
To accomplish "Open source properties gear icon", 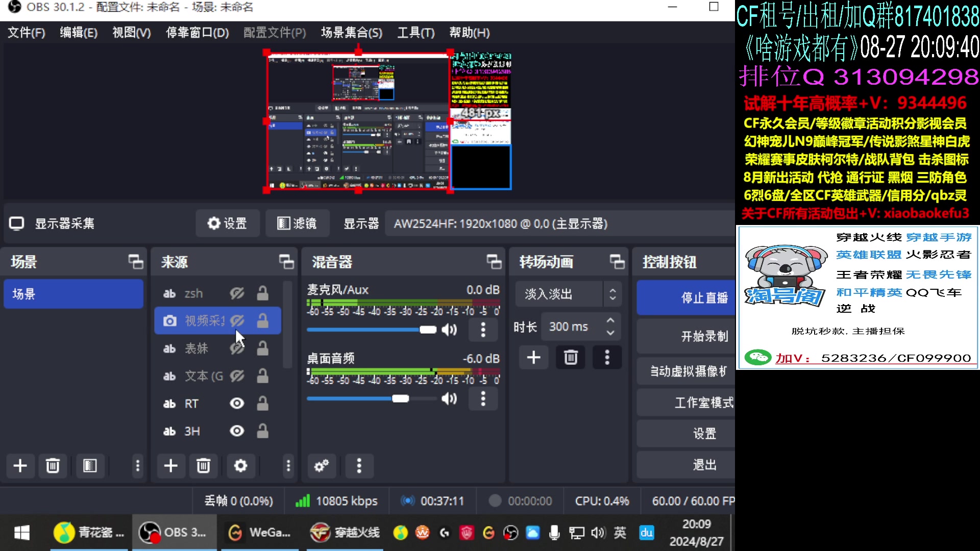I will tap(240, 466).
